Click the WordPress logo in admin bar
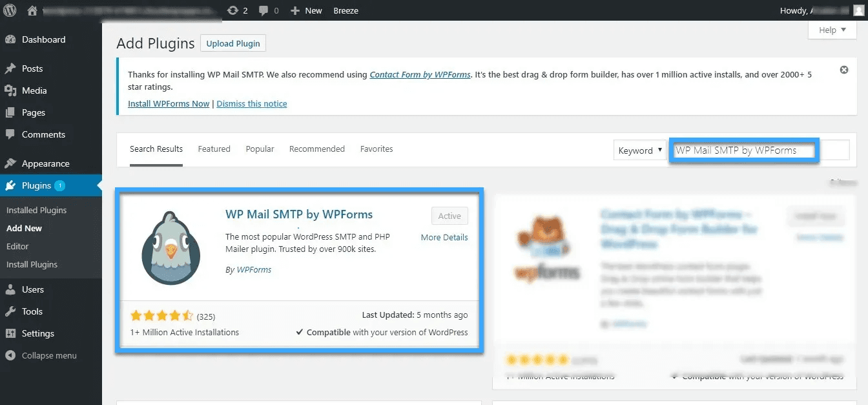The width and height of the screenshot is (868, 405). (10, 10)
